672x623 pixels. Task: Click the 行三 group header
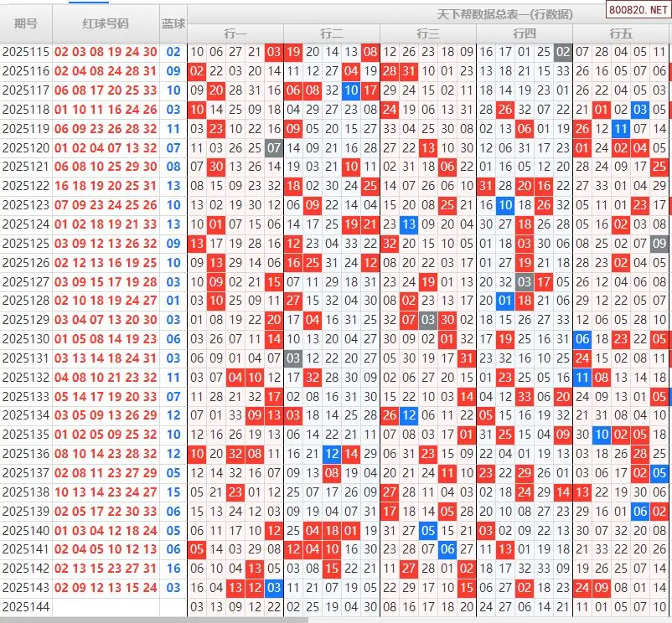pos(428,33)
